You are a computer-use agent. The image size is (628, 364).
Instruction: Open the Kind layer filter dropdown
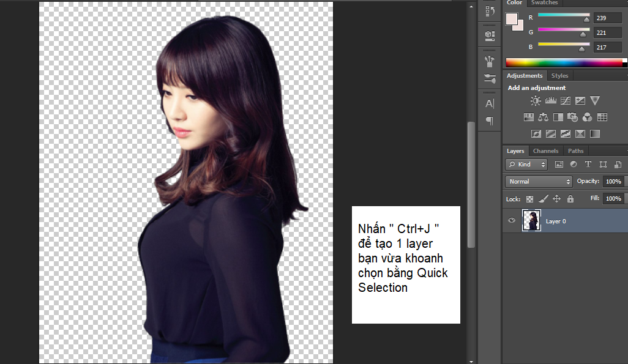point(526,165)
